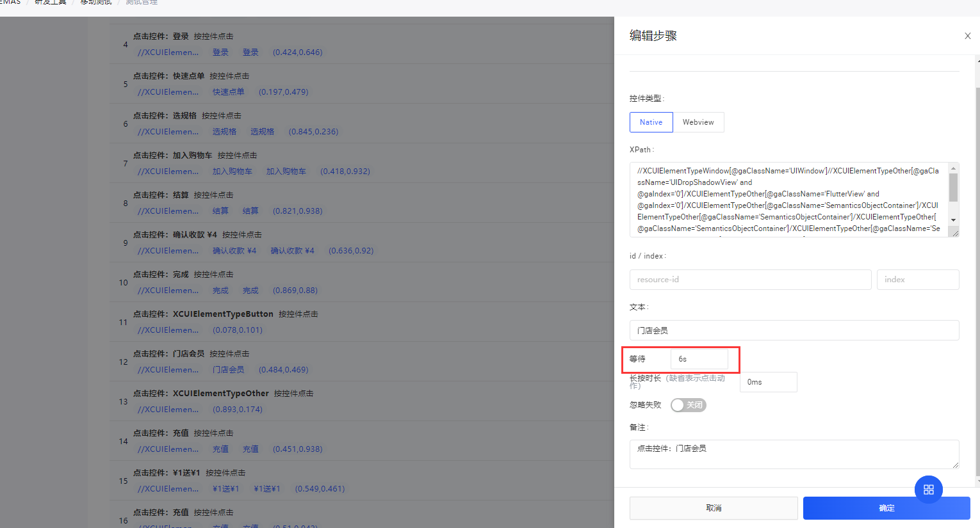Click the XPath scrollbar up arrow

coord(954,168)
